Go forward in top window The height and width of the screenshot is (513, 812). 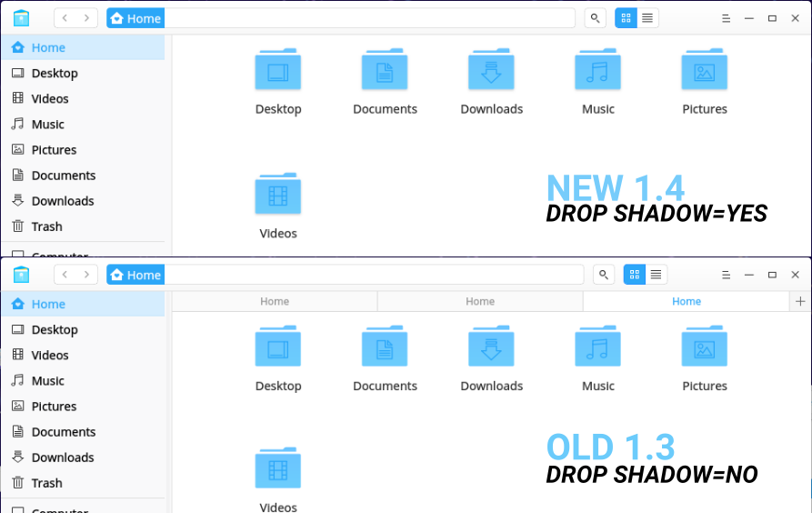(x=86, y=18)
